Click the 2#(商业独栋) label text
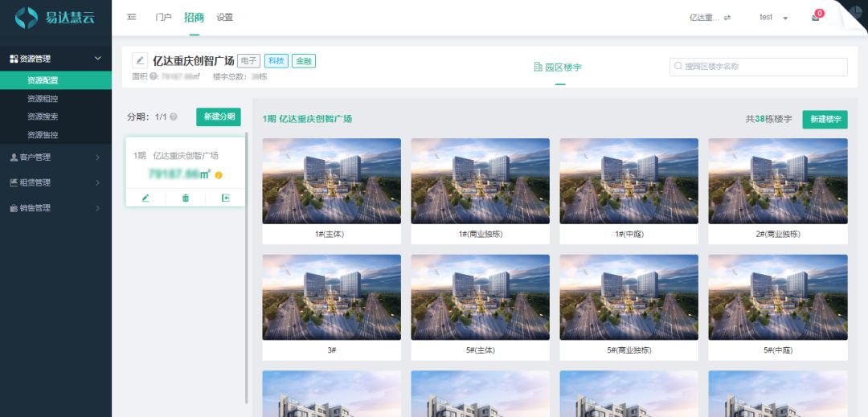 tap(778, 234)
